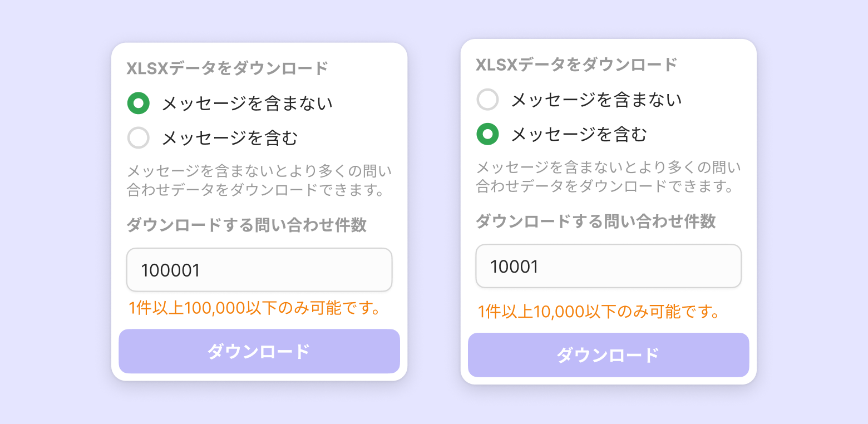The image size is (868, 424).
Task: Click the orange error '1件以上100,000以下のみ可能です。'
Action: click(255, 308)
